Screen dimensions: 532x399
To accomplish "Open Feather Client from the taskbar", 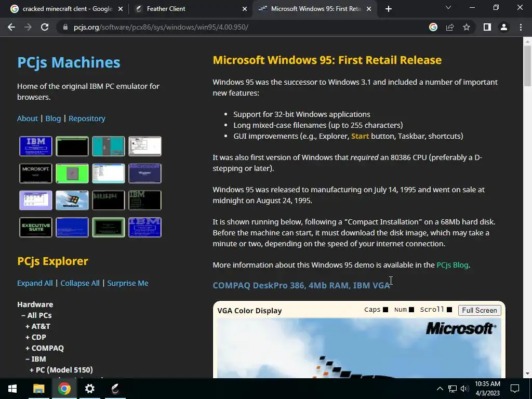I will click(115, 389).
